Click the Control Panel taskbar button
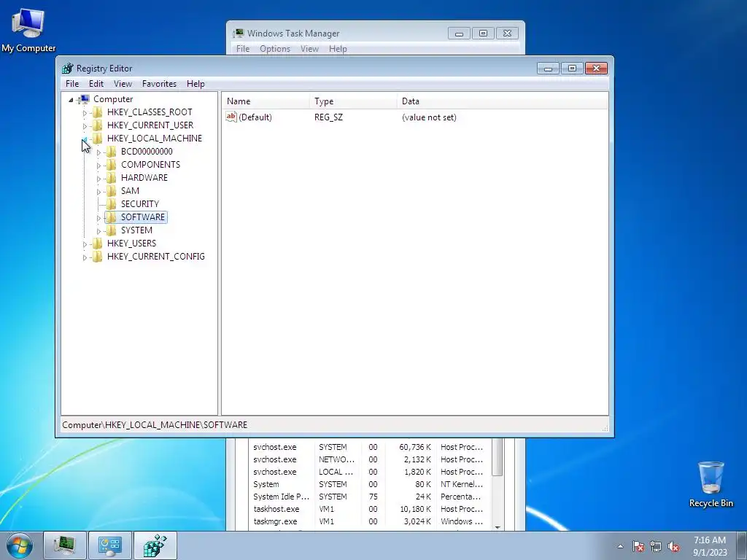This screenshot has height=560, width=747. coord(110,545)
